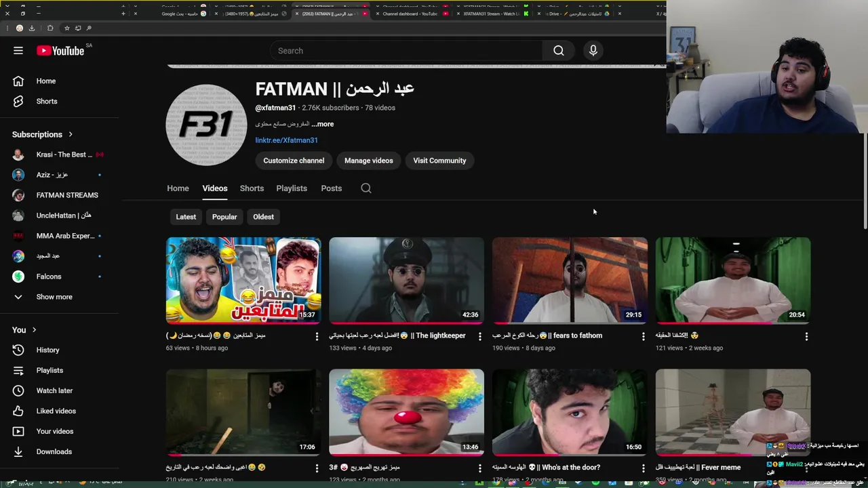The width and height of the screenshot is (868, 488).
Task: Filter videos by Latest
Action: click(186, 217)
